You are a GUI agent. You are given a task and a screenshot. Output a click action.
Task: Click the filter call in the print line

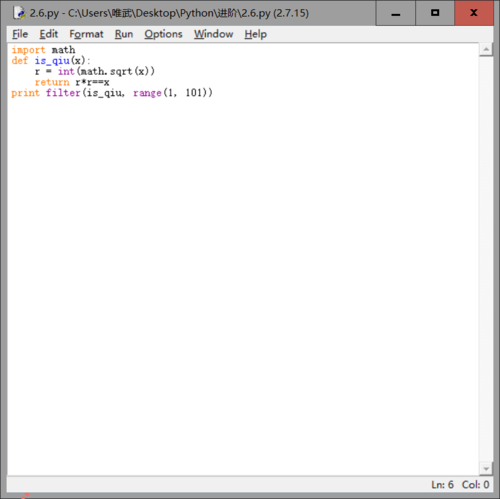(63, 93)
